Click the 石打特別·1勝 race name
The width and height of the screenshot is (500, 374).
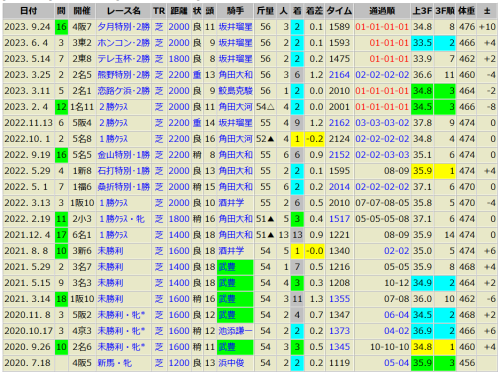tap(124, 171)
